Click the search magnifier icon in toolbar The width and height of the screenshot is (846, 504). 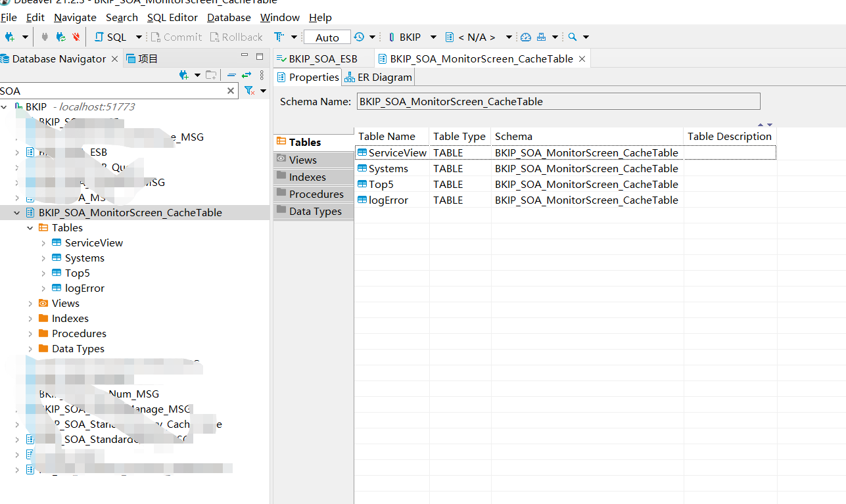pos(573,37)
